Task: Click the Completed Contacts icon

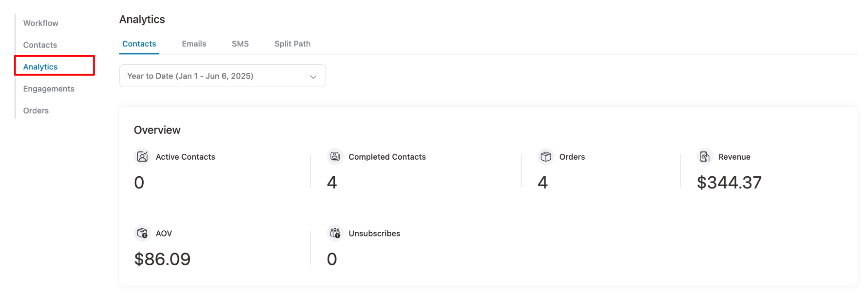Action: pos(335,156)
